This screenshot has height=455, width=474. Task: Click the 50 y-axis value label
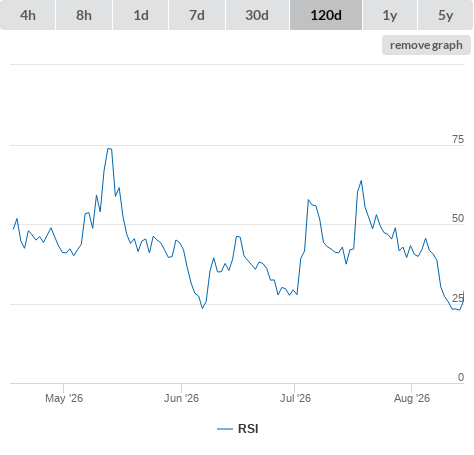point(458,218)
